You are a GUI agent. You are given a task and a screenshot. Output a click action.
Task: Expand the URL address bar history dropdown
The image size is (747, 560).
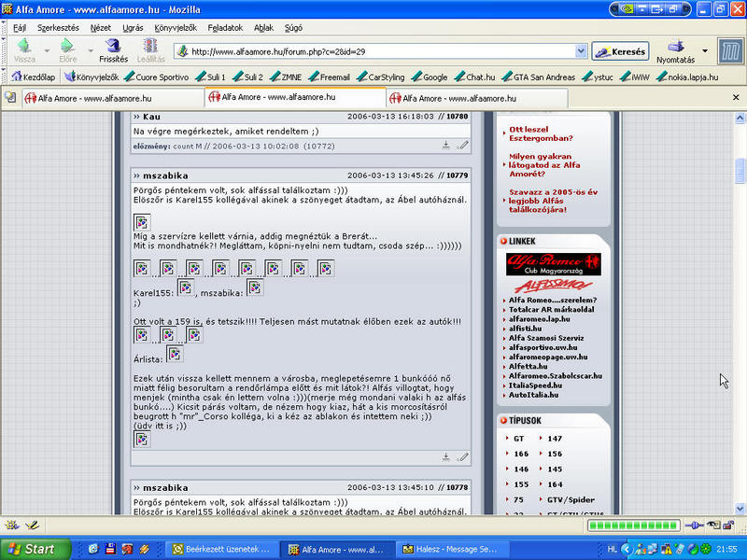point(581,52)
